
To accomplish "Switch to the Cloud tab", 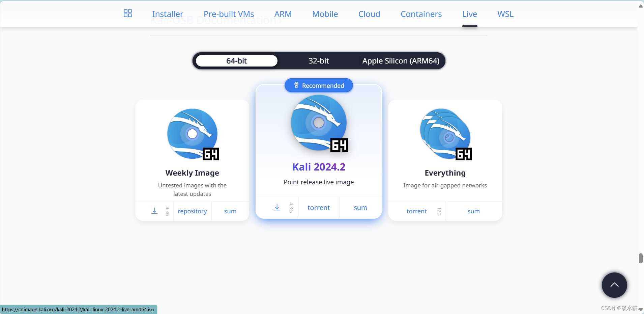I will tap(369, 14).
